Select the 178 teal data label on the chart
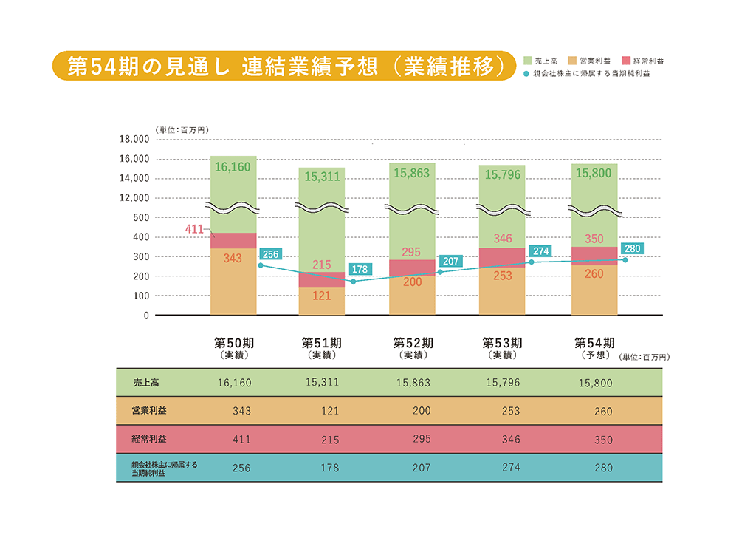Image resolution: width=756 pixels, height=535 pixels. click(359, 270)
